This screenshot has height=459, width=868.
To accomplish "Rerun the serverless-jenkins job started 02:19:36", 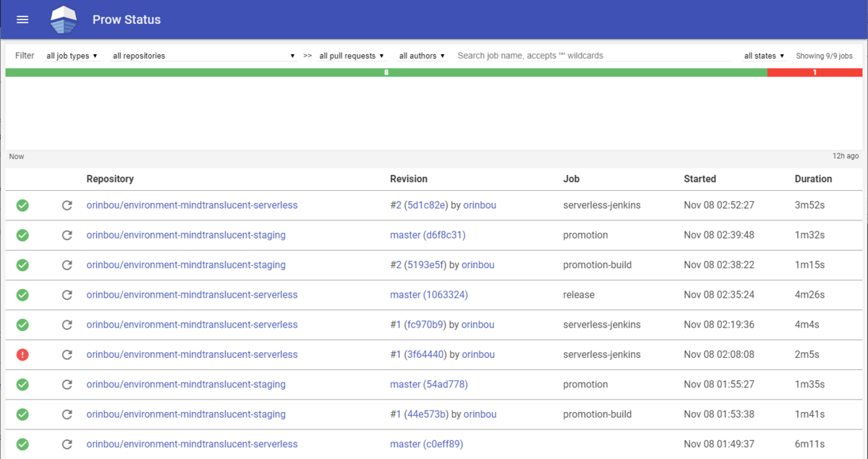I will pos(67,325).
